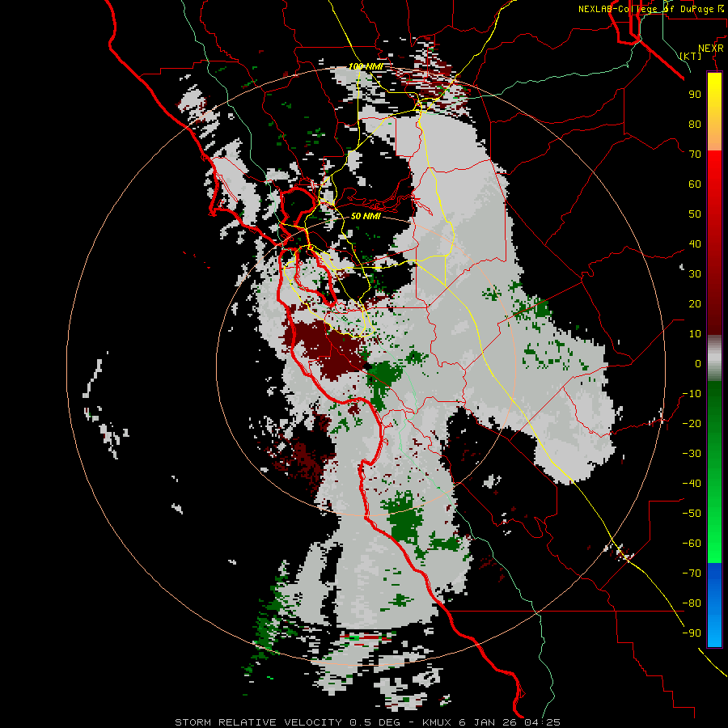Click the -20 value on velocity scale
The image size is (728, 728).
(x=692, y=423)
